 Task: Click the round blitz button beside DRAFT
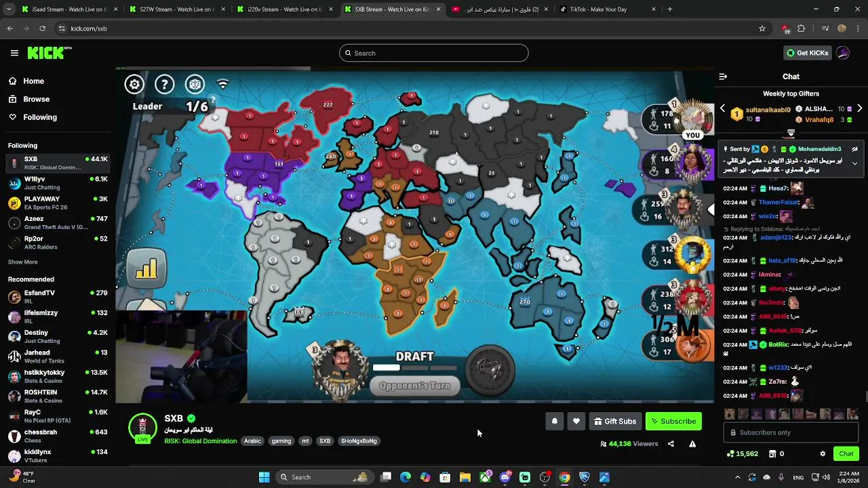point(491,370)
